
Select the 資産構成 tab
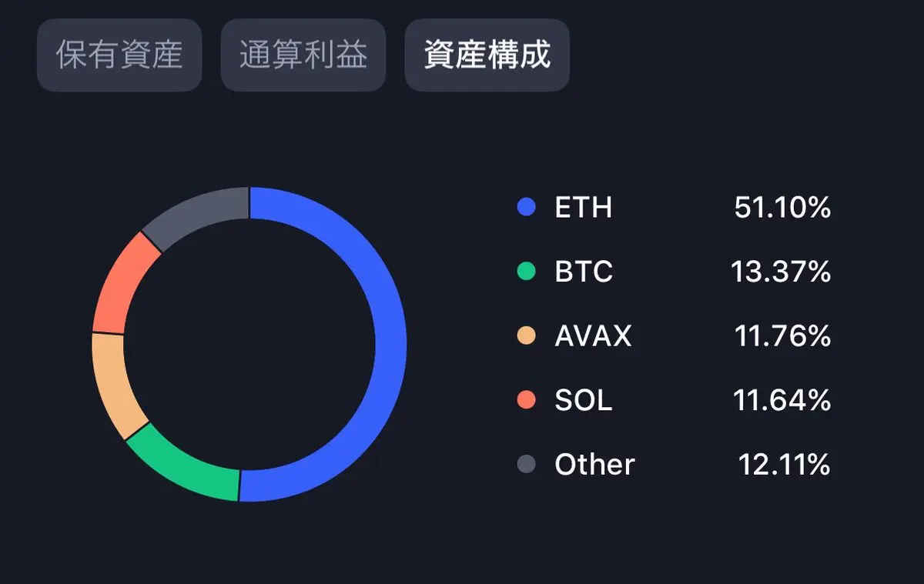(x=487, y=55)
